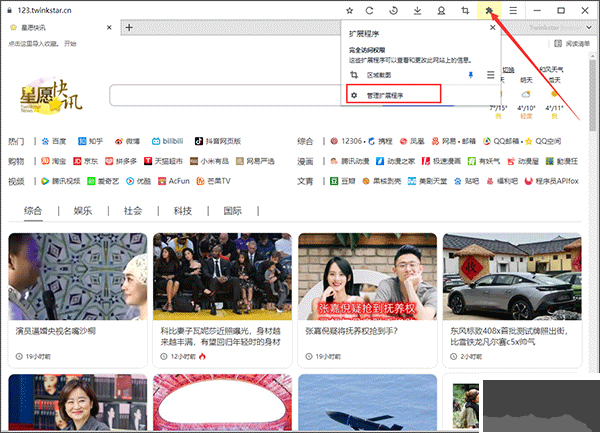Reload the page with refresh icon
600x433 pixels.
369,10
